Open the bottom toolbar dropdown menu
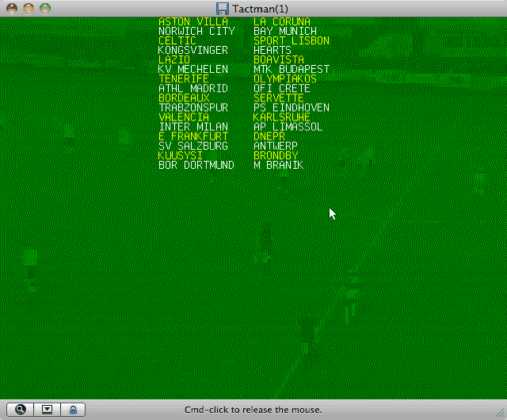This screenshot has width=507, height=420. (x=47, y=410)
